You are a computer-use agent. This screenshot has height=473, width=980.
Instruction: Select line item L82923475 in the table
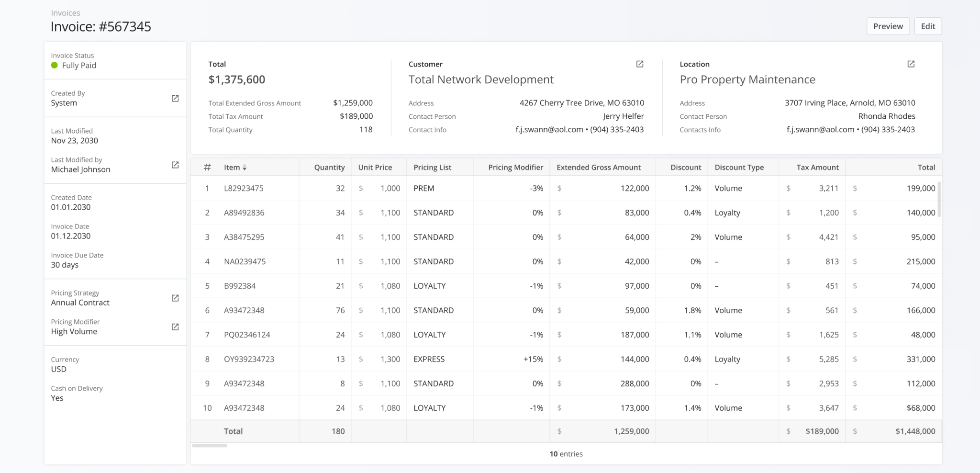[x=244, y=188]
